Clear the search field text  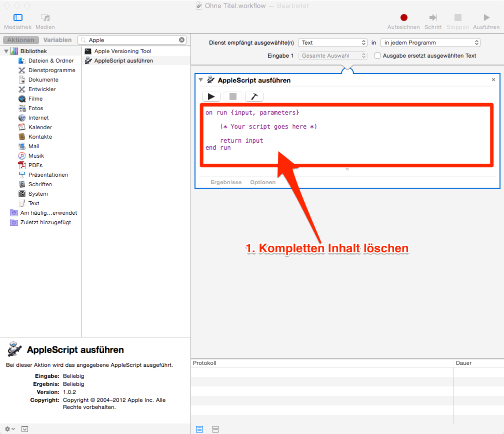pos(182,40)
